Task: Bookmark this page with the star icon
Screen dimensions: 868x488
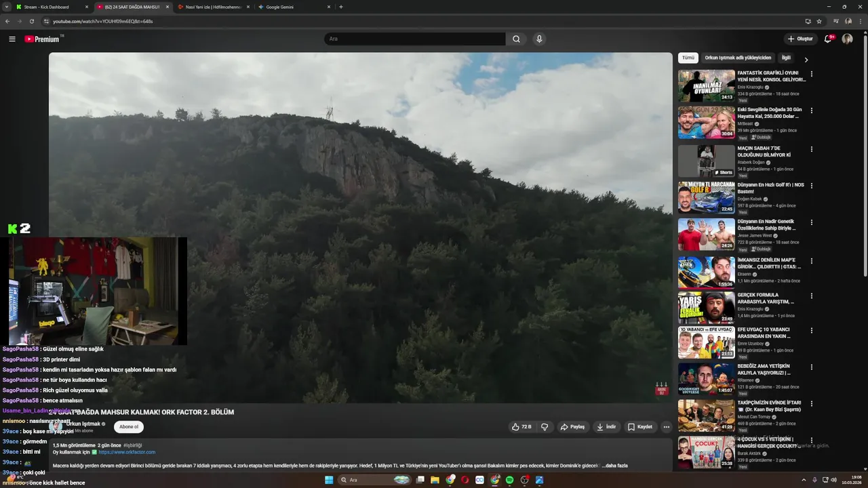Action: (x=819, y=21)
